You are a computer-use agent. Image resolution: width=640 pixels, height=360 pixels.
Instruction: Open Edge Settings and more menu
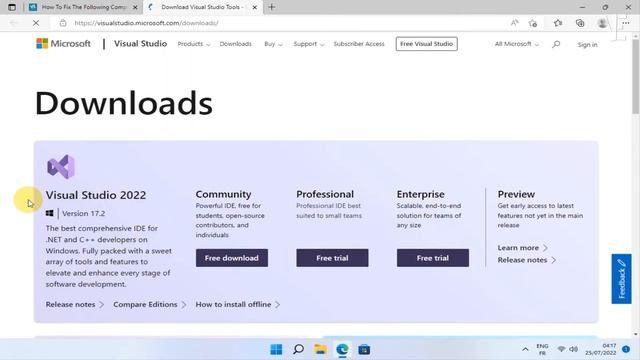pyautogui.click(x=626, y=23)
